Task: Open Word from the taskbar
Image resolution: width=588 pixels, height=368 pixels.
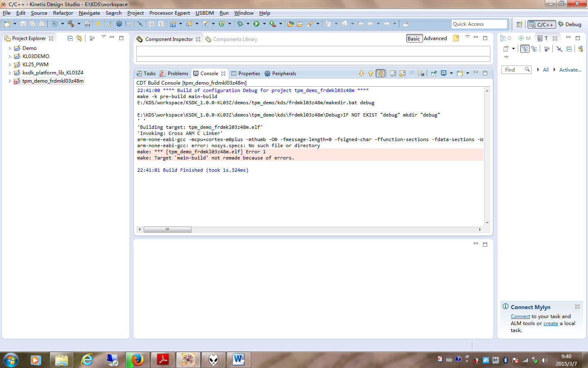Action: (x=238, y=360)
